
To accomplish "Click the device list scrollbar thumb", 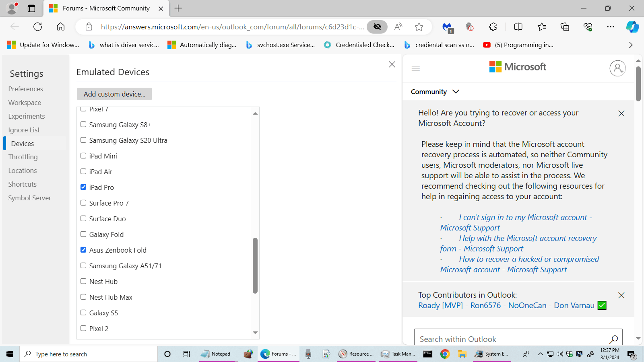I will click(255, 265).
